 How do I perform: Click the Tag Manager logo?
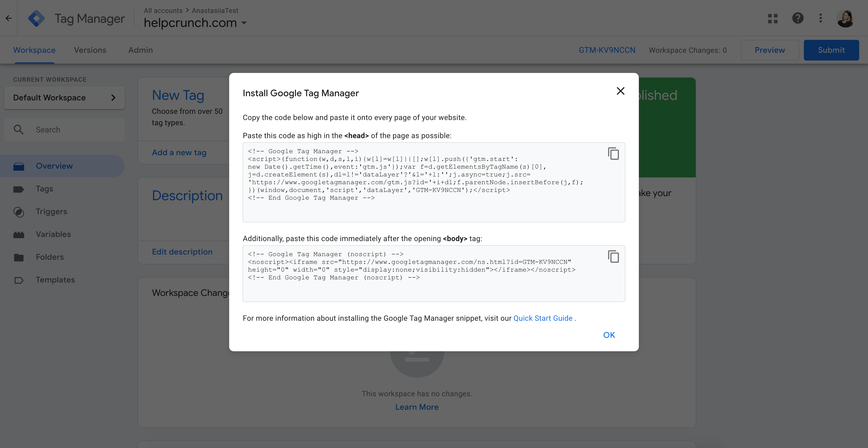pos(36,18)
